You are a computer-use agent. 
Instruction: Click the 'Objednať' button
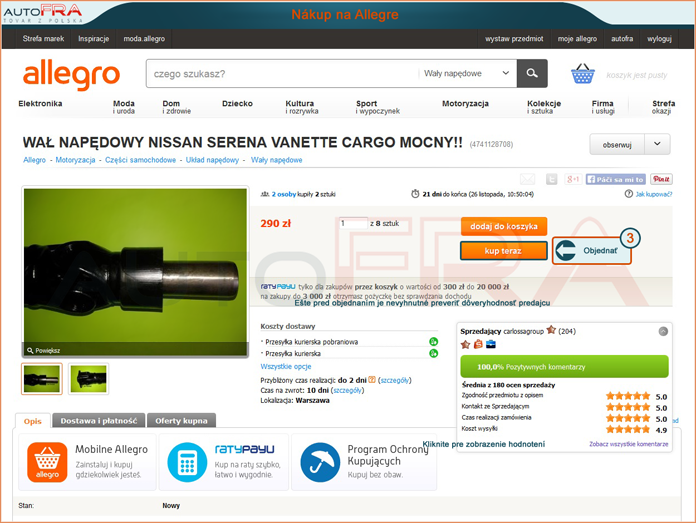coord(592,250)
